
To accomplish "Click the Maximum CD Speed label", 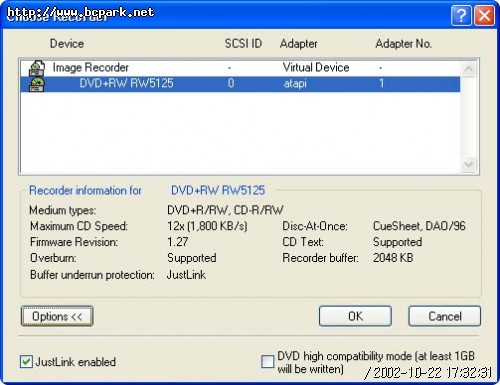I will tap(79, 226).
